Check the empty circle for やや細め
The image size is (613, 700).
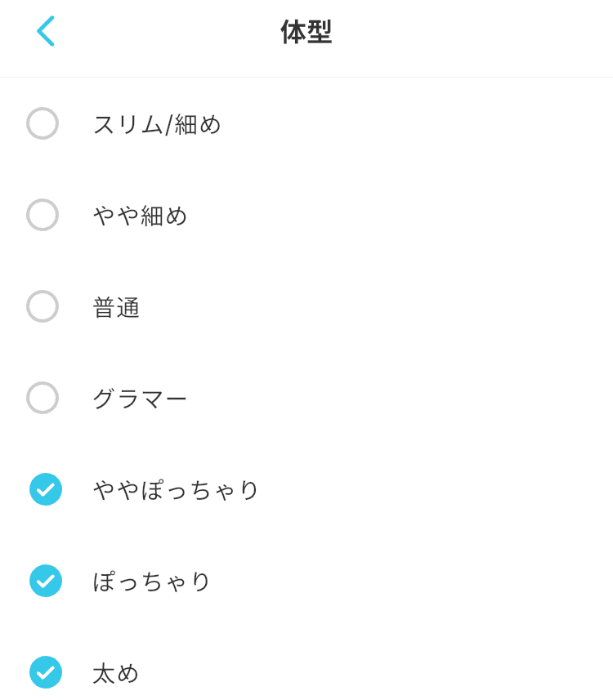point(43,215)
